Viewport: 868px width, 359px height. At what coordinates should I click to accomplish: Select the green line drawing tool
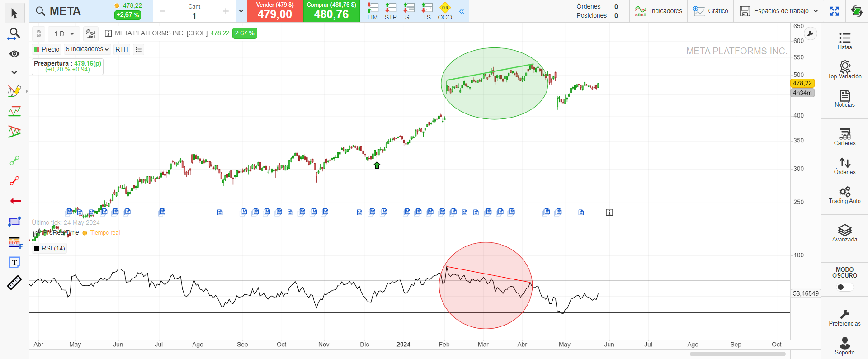(x=14, y=161)
